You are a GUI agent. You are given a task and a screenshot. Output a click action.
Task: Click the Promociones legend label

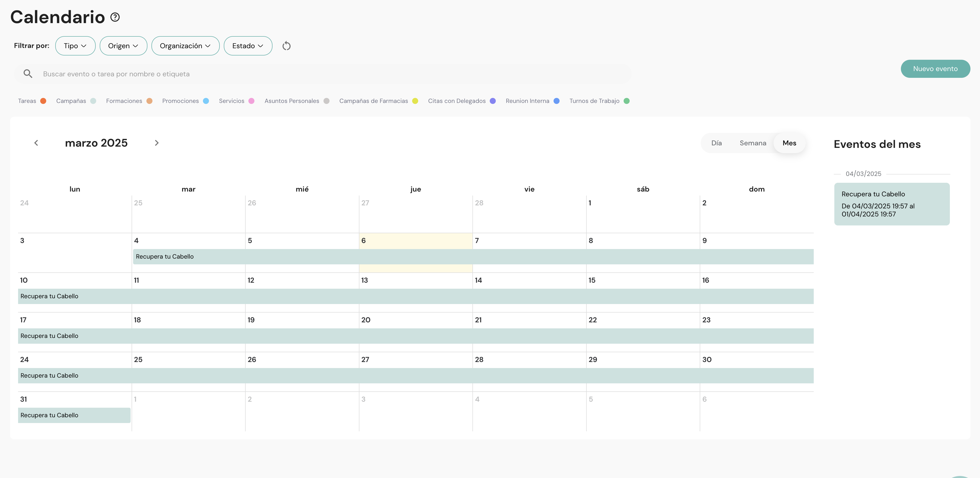click(180, 101)
